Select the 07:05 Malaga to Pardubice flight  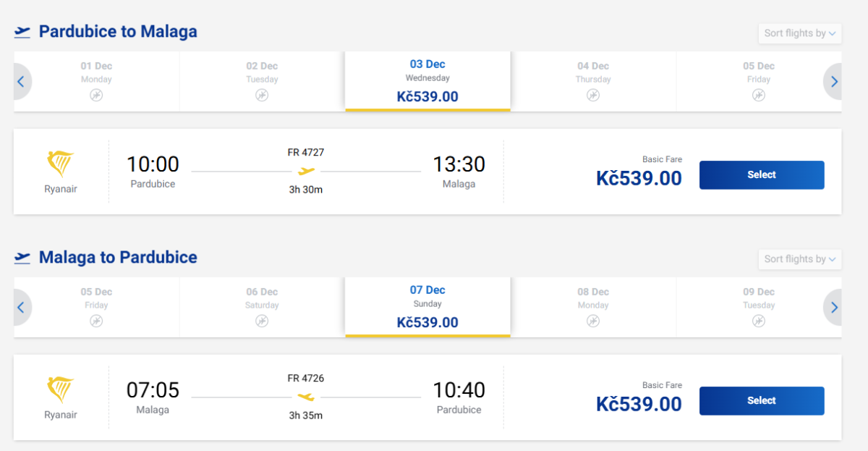(761, 401)
